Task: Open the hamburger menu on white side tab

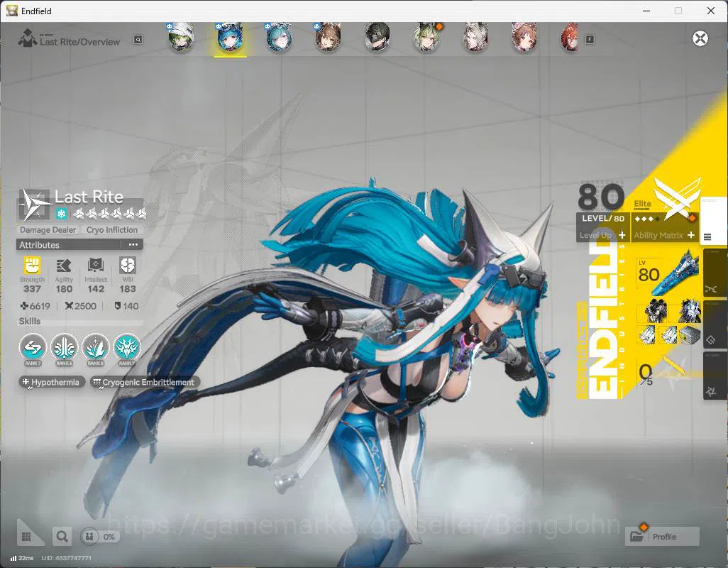Action: [707, 237]
